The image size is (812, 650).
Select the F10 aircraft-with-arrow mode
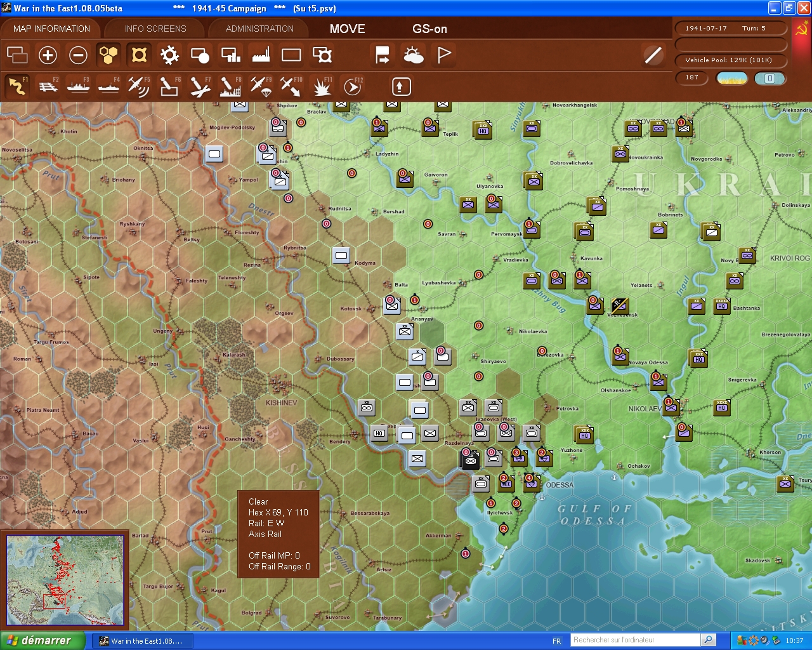tap(291, 86)
